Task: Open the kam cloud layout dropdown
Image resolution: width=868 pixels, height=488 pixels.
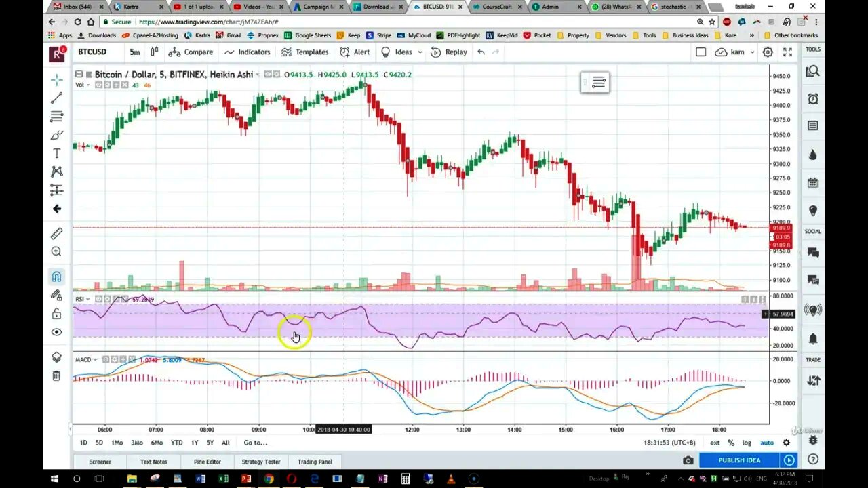Action: 751,52
